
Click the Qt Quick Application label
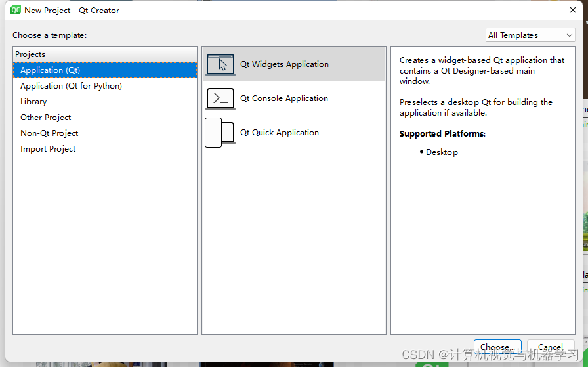click(280, 133)
